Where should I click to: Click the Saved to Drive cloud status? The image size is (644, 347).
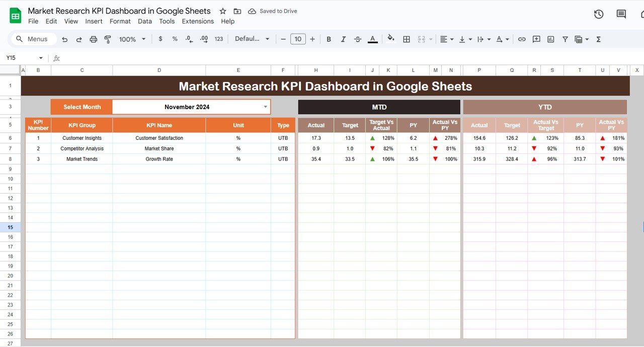tap(273, 11)
